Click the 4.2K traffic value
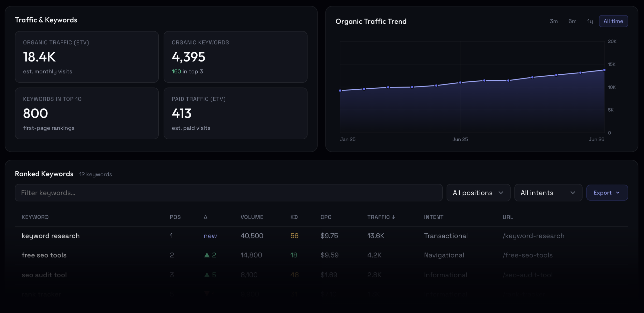The image size is (644, 313). 374,255
